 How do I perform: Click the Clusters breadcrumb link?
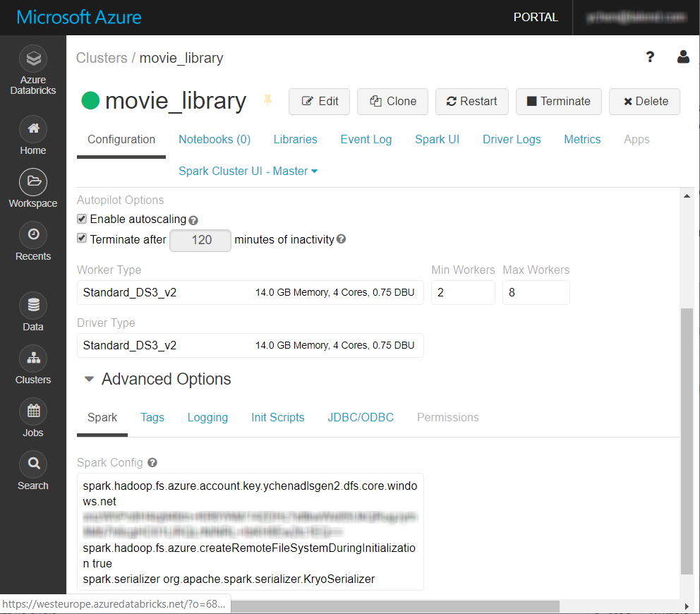point(102,58)
